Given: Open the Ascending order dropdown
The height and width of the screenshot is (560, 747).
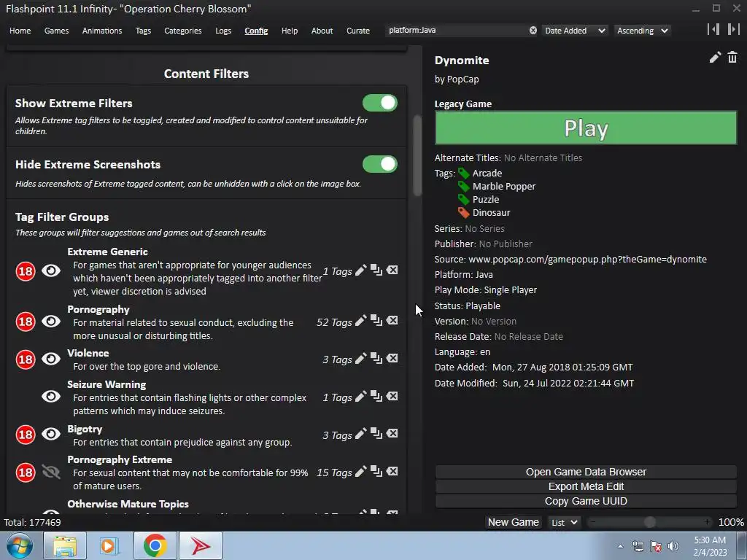Looking at the screenshot, I should [x=642, y=31].
